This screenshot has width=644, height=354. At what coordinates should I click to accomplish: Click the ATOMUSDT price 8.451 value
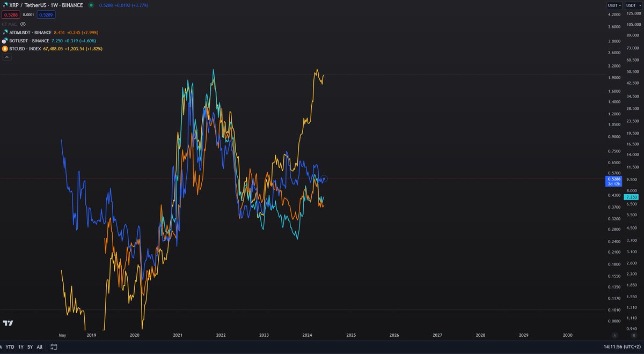59,32
